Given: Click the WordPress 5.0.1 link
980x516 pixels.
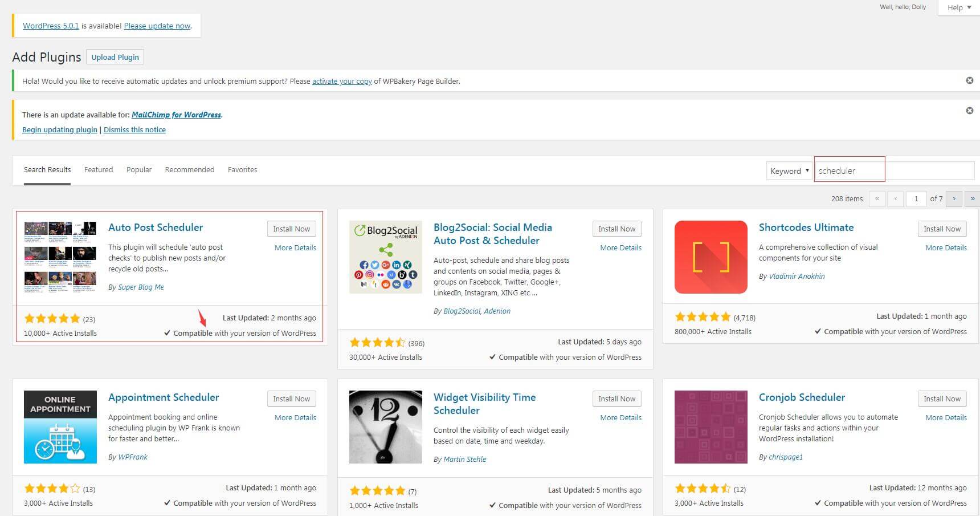Looking at the screenshot, I should coord(51,26).
